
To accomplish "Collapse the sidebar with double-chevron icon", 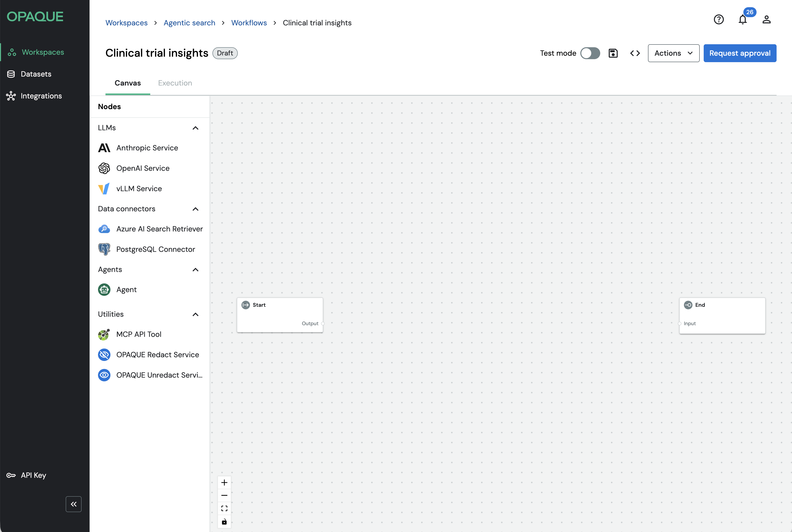I will [74, 504].
